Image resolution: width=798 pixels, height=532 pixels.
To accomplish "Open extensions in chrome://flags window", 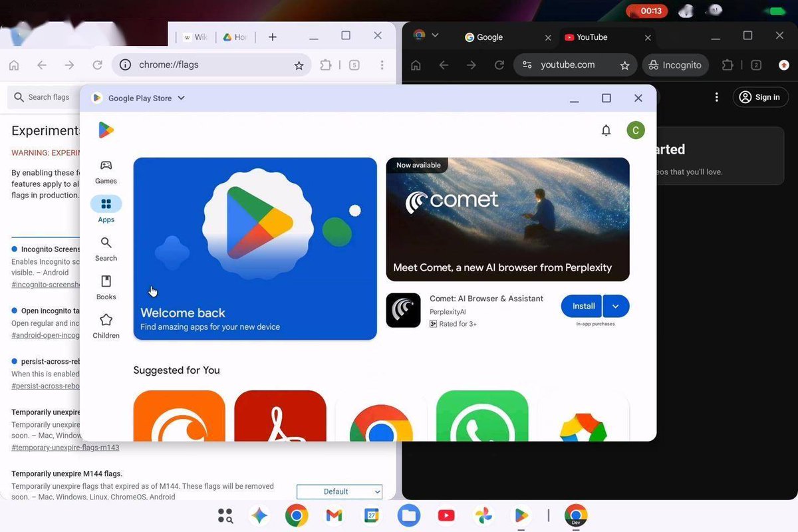I will pyautogui.click(x=325, y=65).
